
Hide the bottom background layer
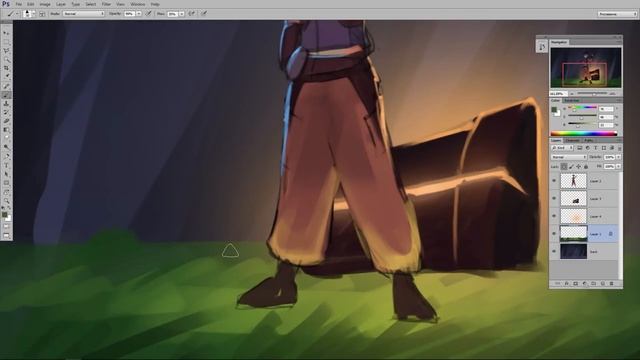pyautogui.click(x=554, y=251)
